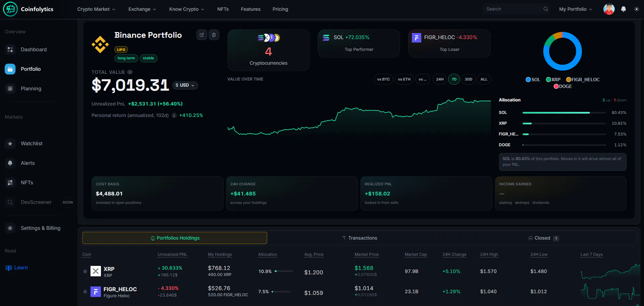644x306 pixels.
Task: Sort by Allocation column header
Action: 267,254
